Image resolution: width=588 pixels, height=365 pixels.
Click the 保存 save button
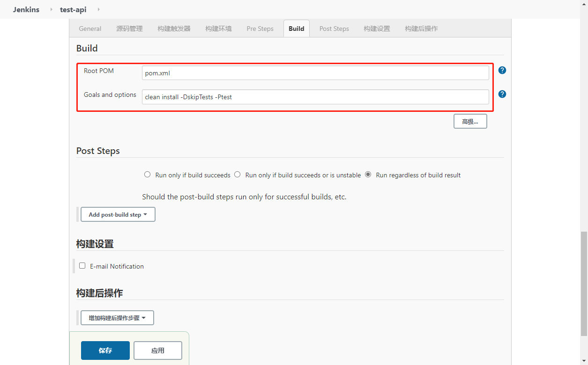105,350
